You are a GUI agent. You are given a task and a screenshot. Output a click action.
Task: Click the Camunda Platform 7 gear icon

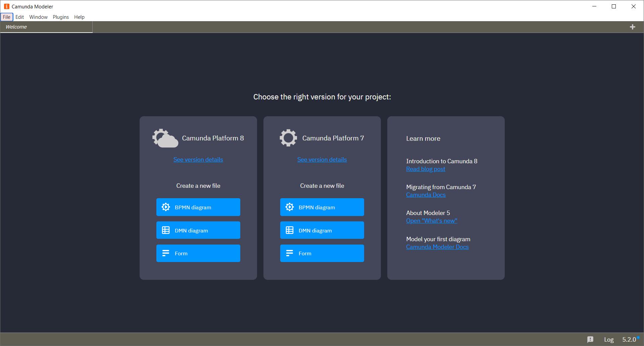tap(288, 138)
